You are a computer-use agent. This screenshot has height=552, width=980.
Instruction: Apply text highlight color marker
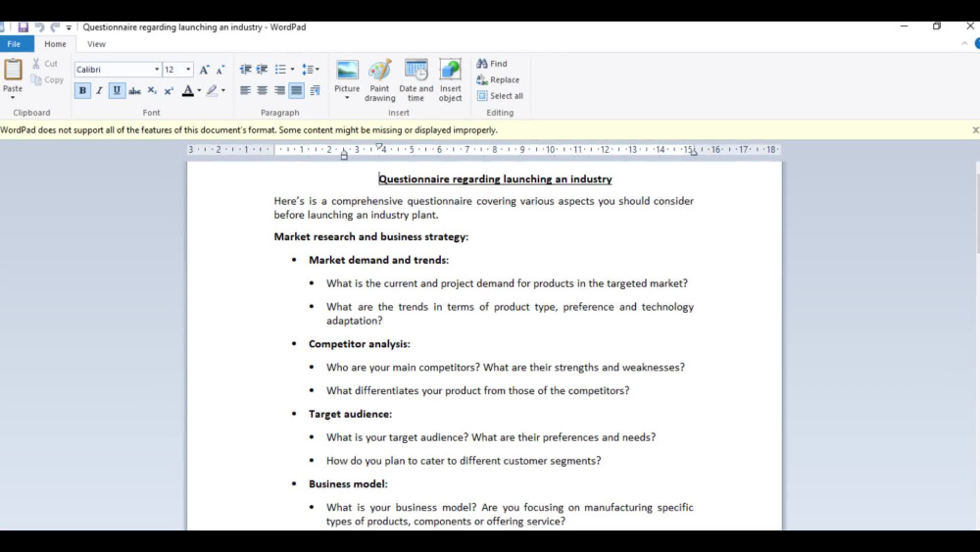tap(213, 90)
